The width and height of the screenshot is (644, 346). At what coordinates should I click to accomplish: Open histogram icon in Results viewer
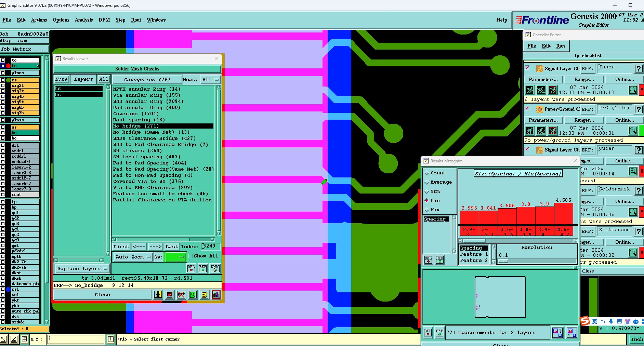pos(216,295)
